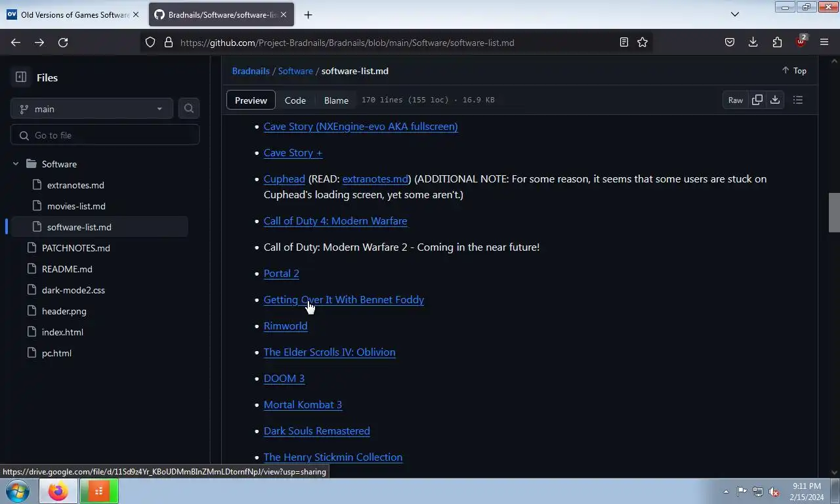
Task: Go back with browser back arrow
Action: point(16,42)
